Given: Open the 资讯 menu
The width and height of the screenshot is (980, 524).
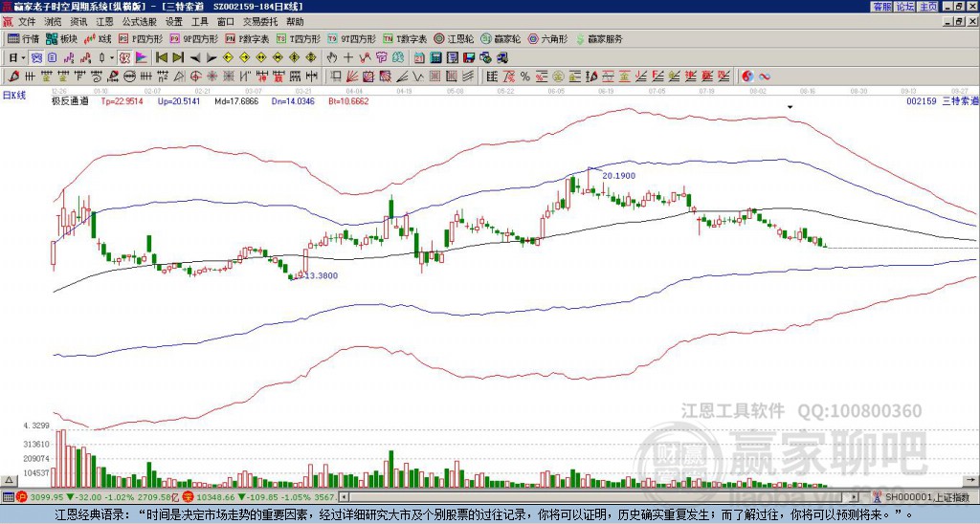Looking at the screenshot, I should click(78, 22).
